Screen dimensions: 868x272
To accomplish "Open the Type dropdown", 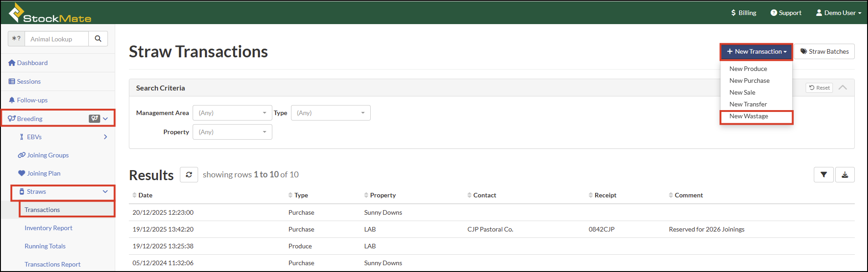I will pyautogui.click(x=331, y=113).
